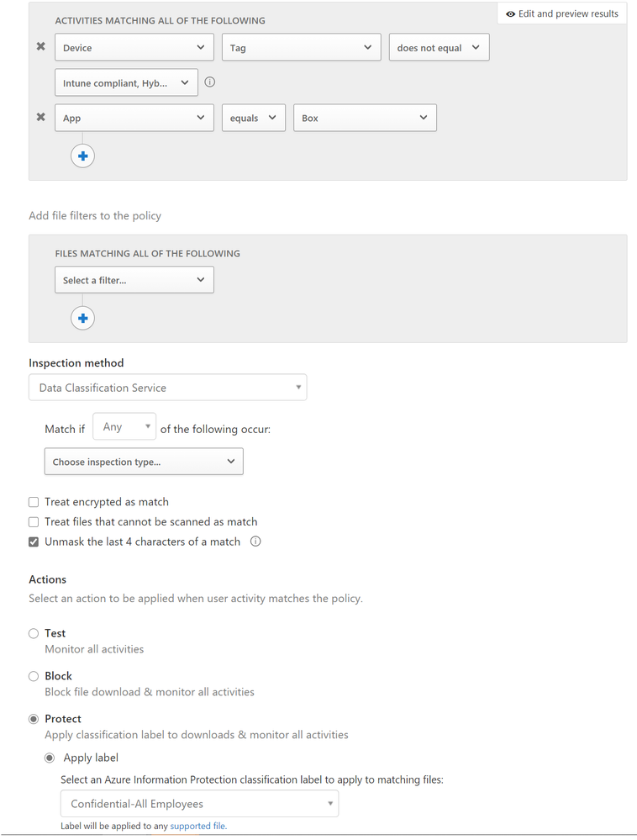637x840 pixels.
Task: Select the Test action radio button
Action: point(34,633)
